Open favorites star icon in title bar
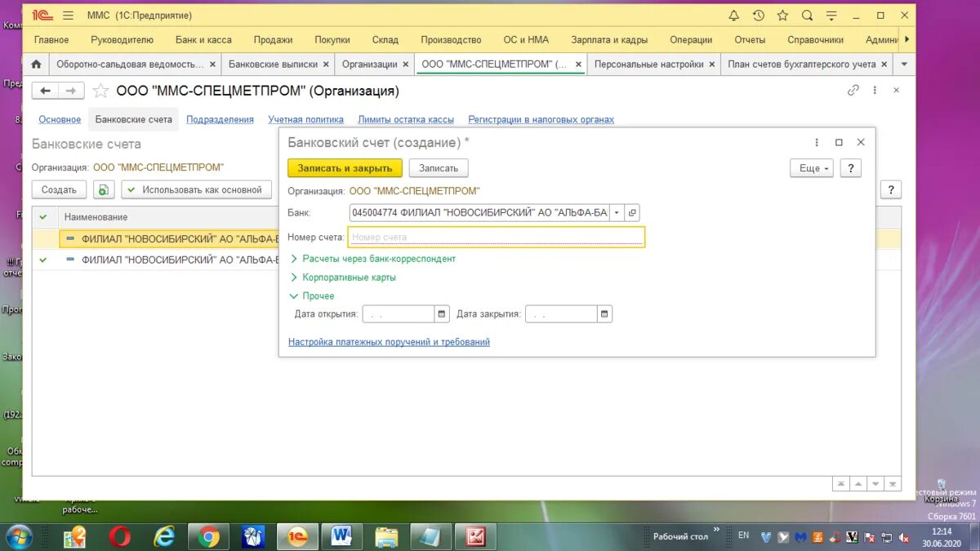Screen dimensions: 980x551 click(782, 16)
